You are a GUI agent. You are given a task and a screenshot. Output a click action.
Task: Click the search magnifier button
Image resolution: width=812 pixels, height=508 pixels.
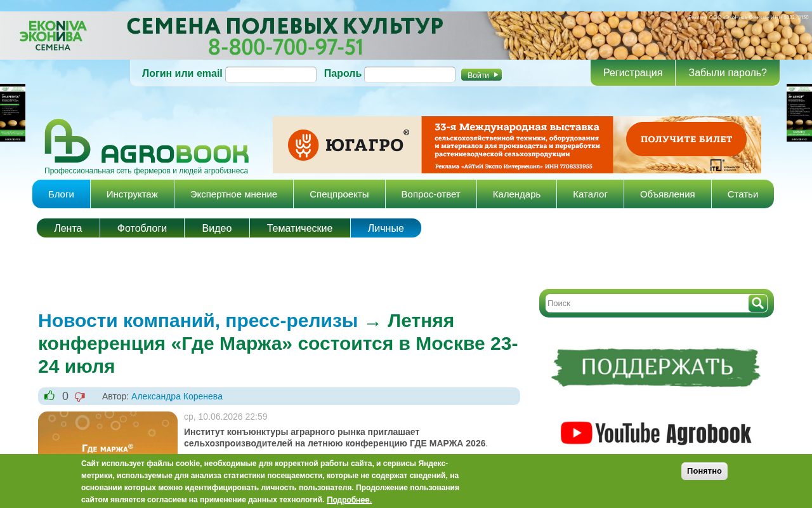(758, 303)
